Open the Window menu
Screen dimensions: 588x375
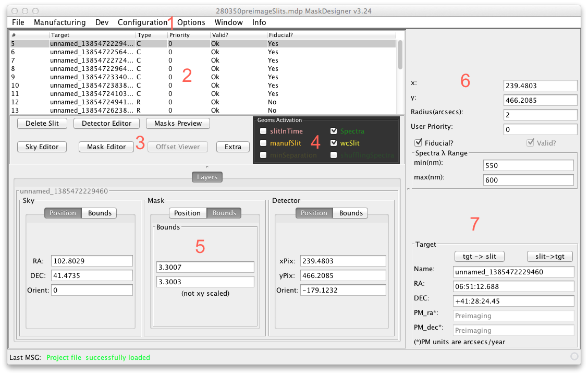229,22
